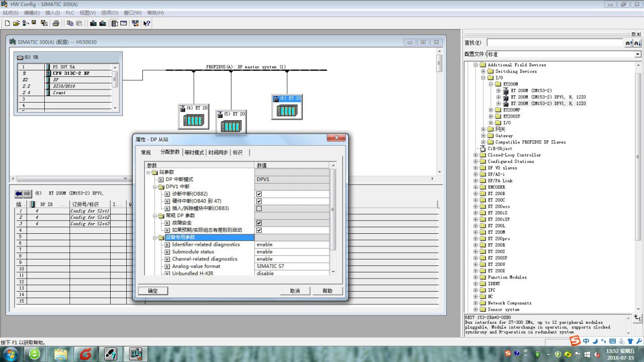Click the Sogou S input icon
The width and height of the screenshot is (644, 362).
pyautogui.click(x=575, y=341)
